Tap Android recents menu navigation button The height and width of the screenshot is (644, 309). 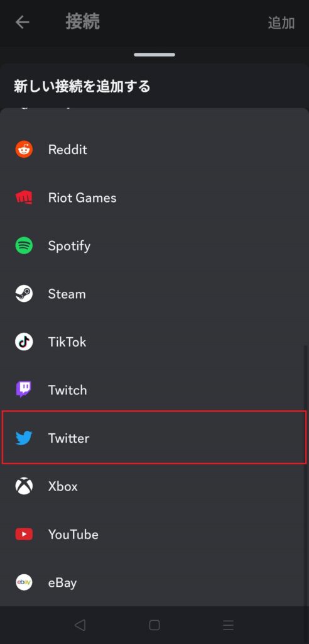click(x=228, y=625)
